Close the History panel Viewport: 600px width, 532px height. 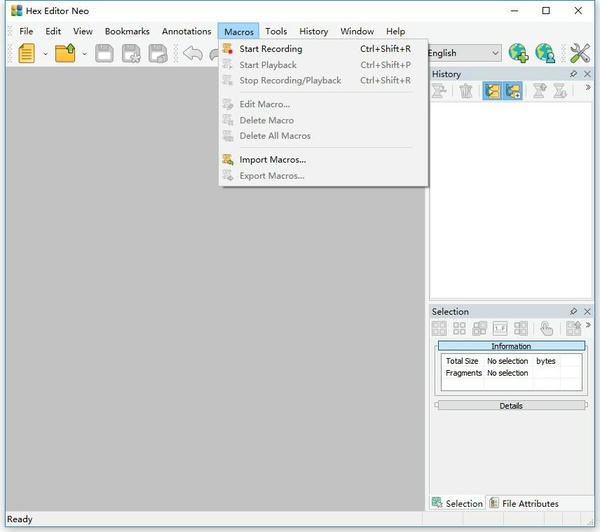tap(587, 74)
